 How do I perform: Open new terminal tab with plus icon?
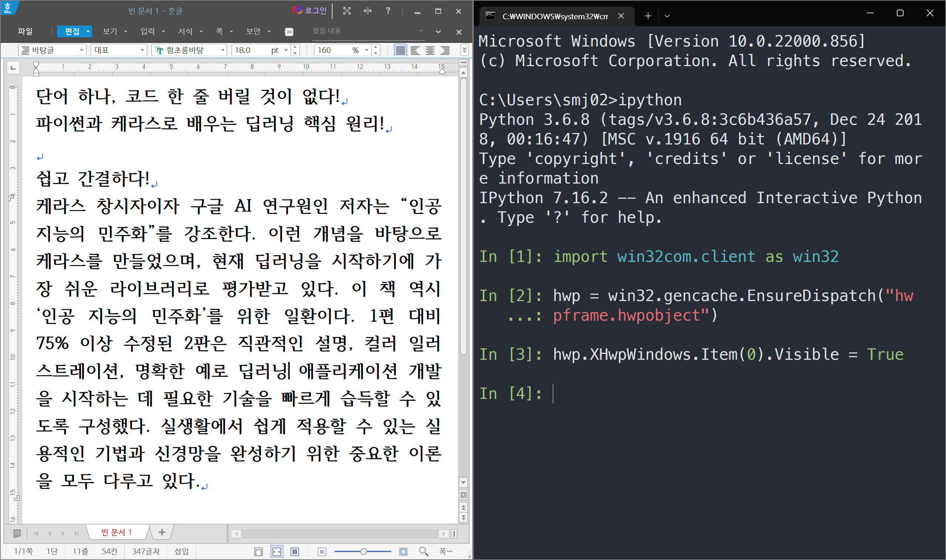point(648,16)
